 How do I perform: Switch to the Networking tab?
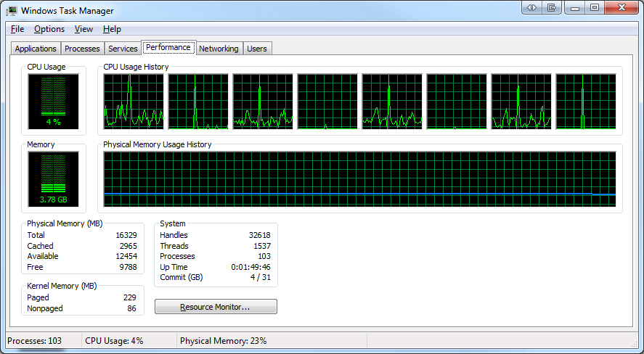(x=219, y=49)
